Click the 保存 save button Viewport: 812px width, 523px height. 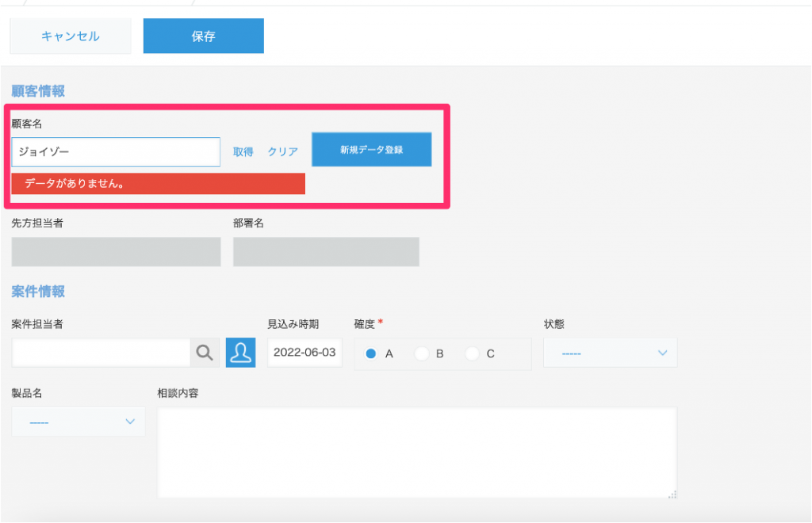[x=204, y=36]
